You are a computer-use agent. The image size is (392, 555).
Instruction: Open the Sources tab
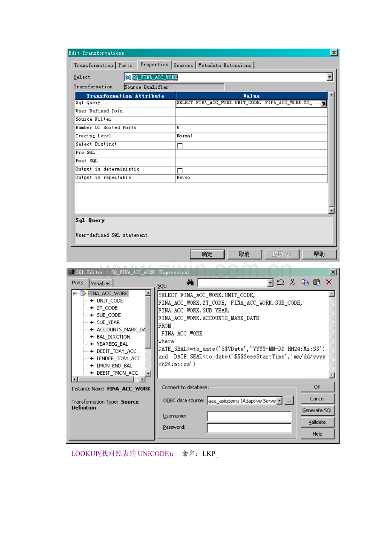184,65
